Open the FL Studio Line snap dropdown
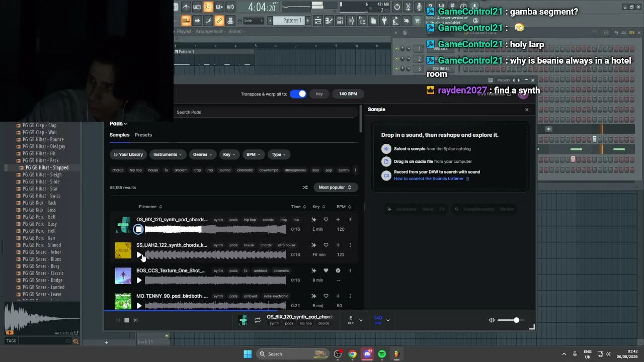Viewport: 644px width, 362px height. (254, 21)
